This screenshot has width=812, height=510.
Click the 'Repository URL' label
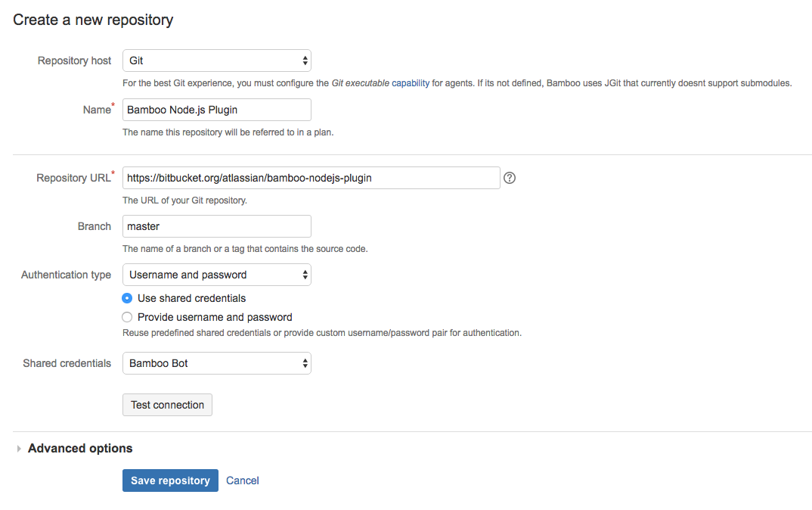(x=73, y=178)
